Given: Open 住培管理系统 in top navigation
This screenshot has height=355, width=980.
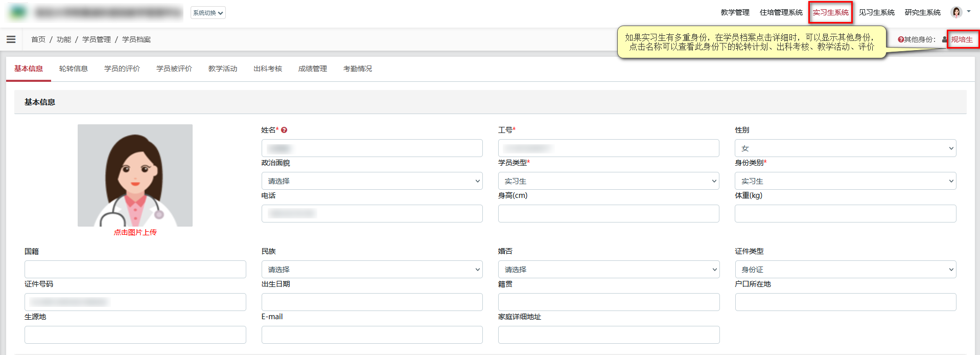Looking at the screenshot, I should click(x=781, y=12).
